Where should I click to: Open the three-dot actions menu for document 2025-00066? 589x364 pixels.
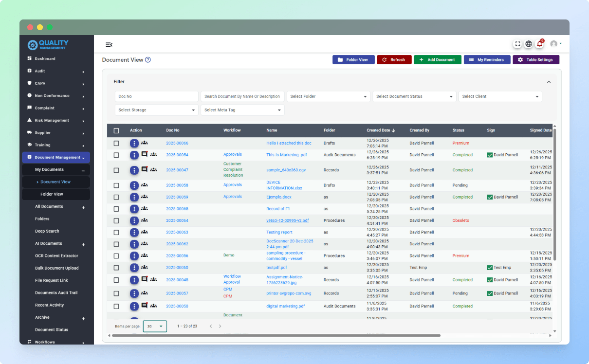click(x=134, y=143)
